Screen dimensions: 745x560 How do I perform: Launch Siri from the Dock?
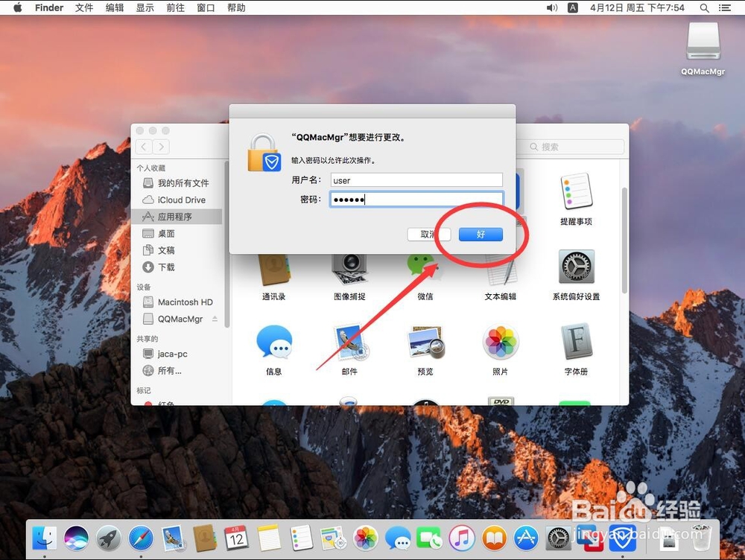click(x=76, y=538)
